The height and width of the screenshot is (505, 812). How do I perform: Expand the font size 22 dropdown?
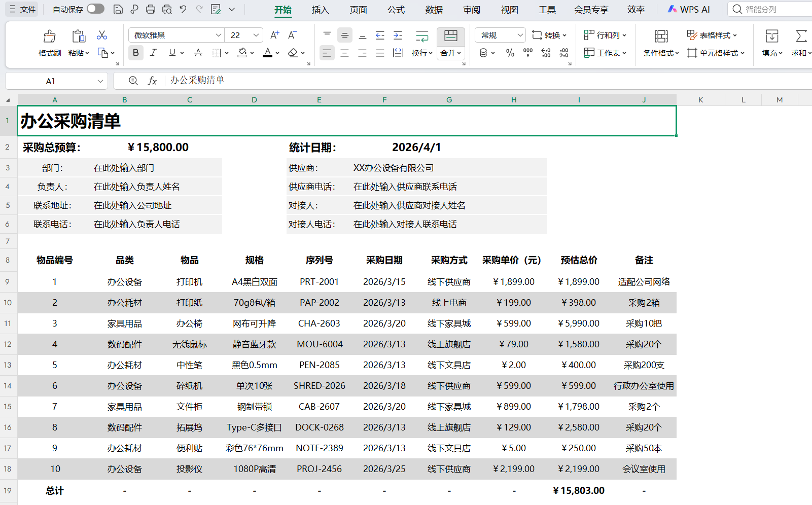pos(256,35)
